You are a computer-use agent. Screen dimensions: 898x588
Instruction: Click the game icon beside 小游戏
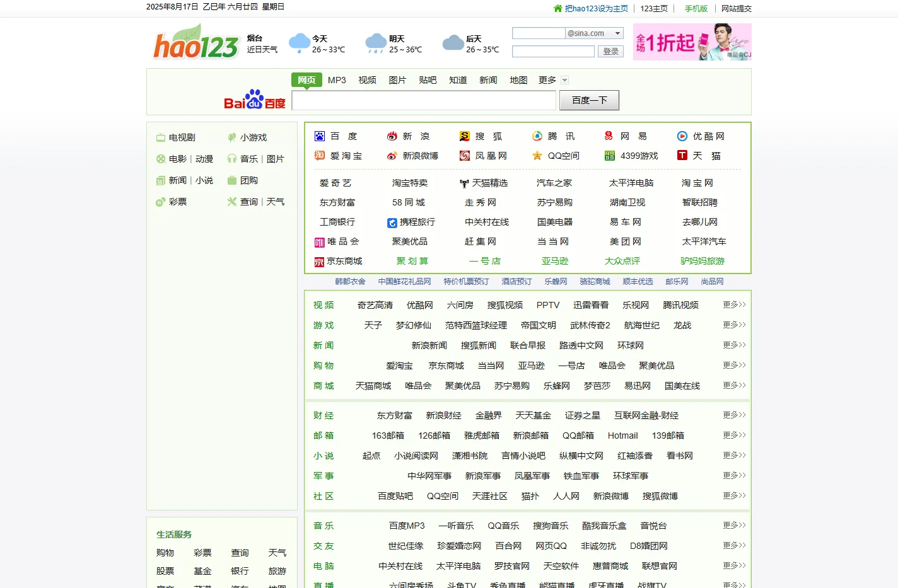[232, 137]
